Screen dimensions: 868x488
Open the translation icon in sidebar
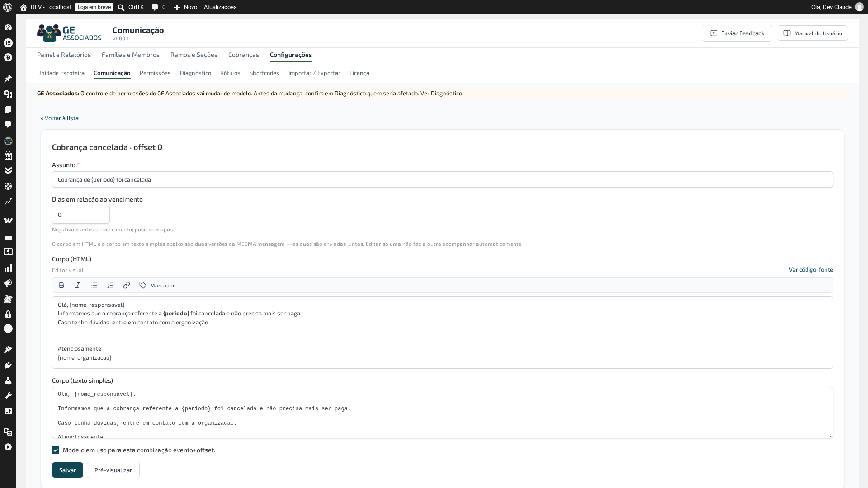[8, 432]
